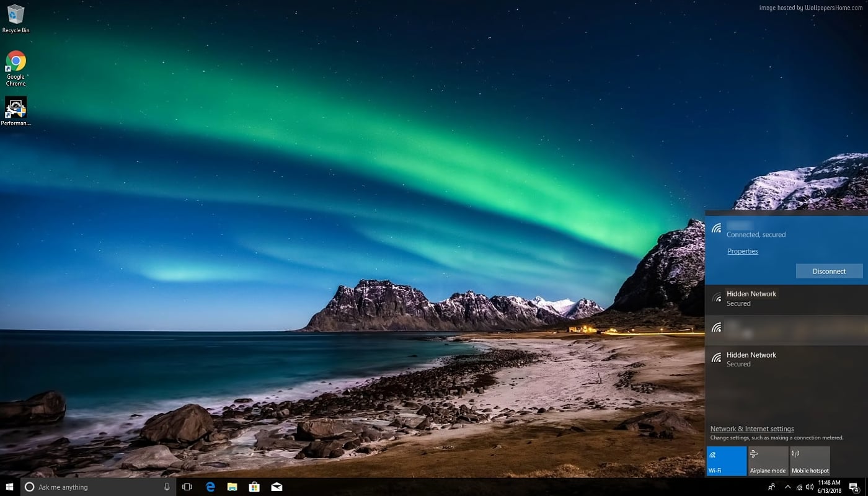Open Microsoft Store from the taskbar

(254, 487)
